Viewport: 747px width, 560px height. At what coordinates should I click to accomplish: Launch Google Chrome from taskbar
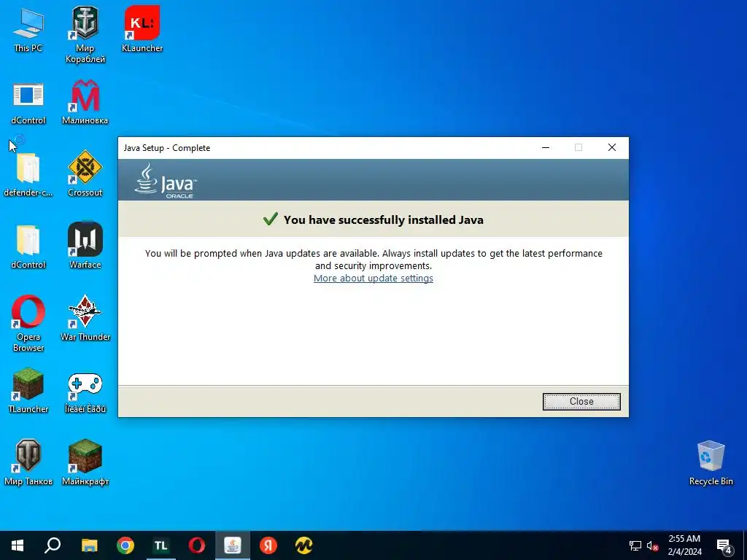[x=125, y=545]
